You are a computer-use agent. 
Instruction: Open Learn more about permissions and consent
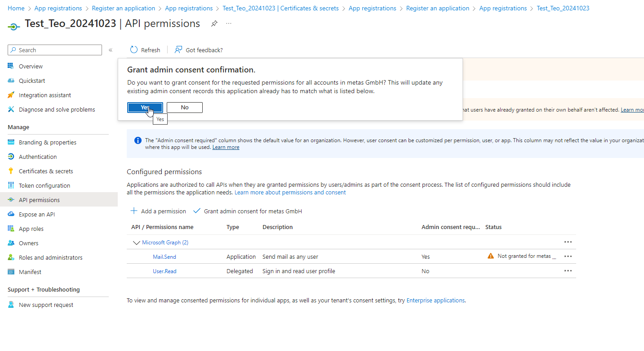tap(290, 192)
